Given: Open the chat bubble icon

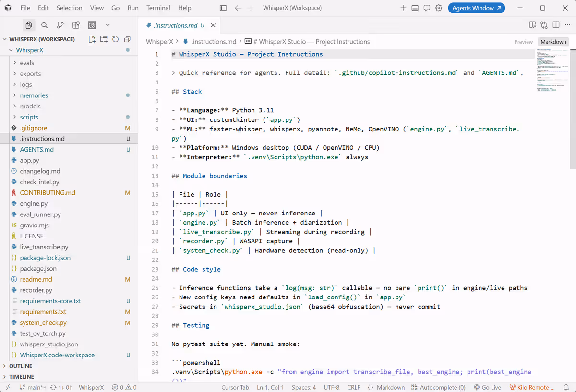Looking at the screenshot, I should coord(427,8).
